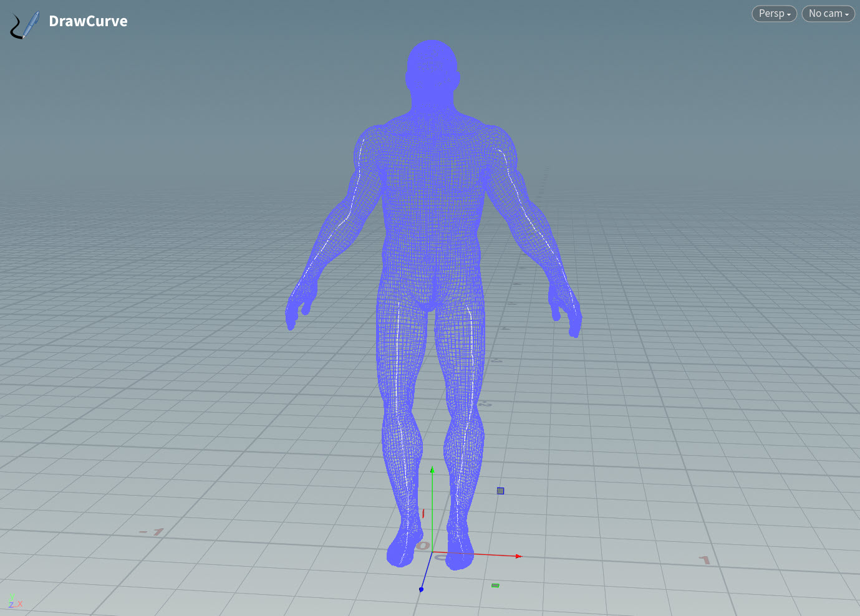Image resolution: width=860 pixels, height=616 pixels.
Task: Click the green Y-axis arrow tip
Action: (432, 469)
